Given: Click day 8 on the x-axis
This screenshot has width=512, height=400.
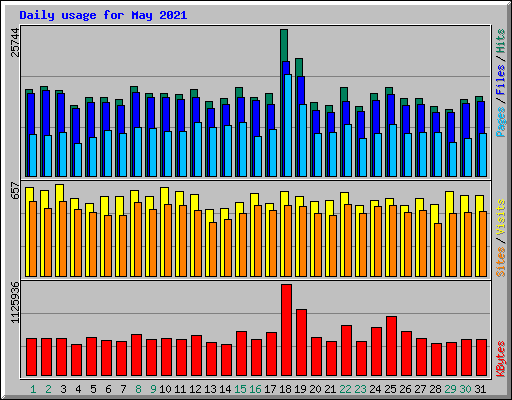Looking at the screenshot, I should tap(138, 389).
